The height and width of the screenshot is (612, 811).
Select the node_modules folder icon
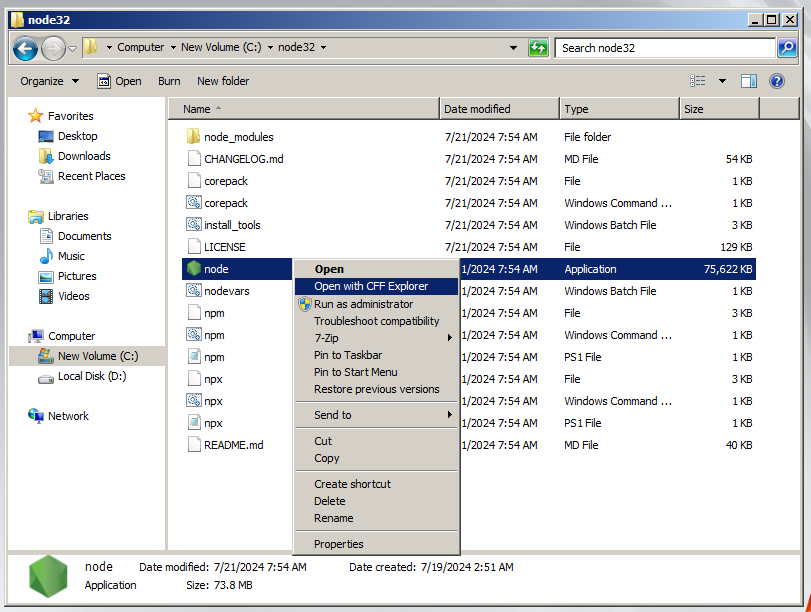pyautogui.click(x=193, y=137)
